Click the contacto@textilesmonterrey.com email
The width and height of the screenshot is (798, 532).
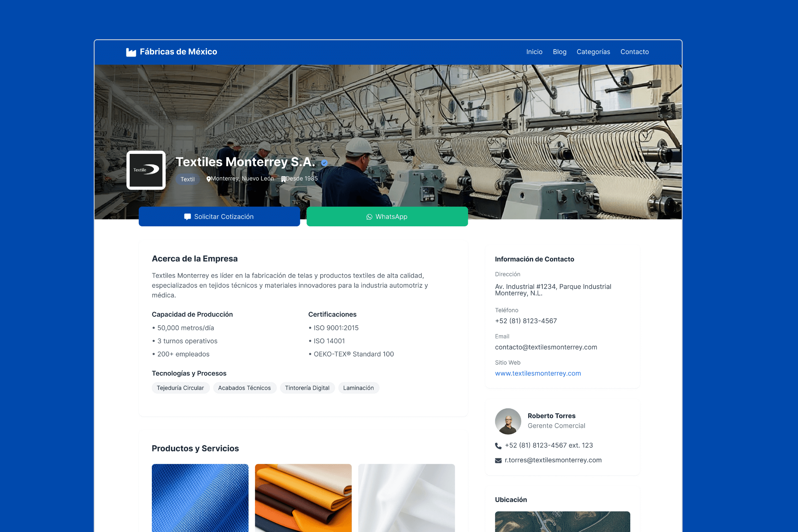tap(546, 347)
